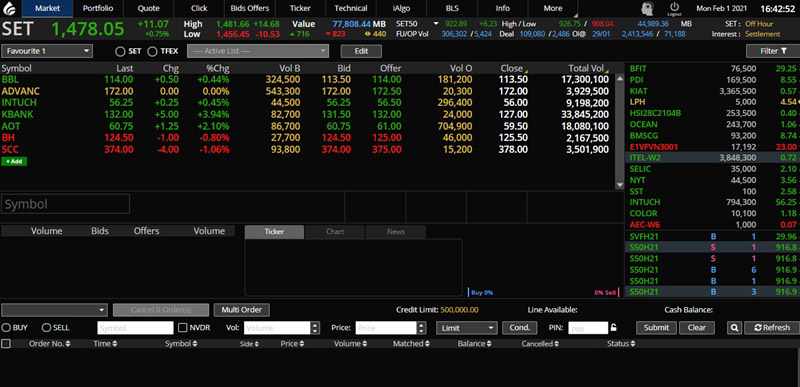This screenshot has height=387, width=800.
Task: Open the Portfolio tab
Action: (x=98, y=8)
